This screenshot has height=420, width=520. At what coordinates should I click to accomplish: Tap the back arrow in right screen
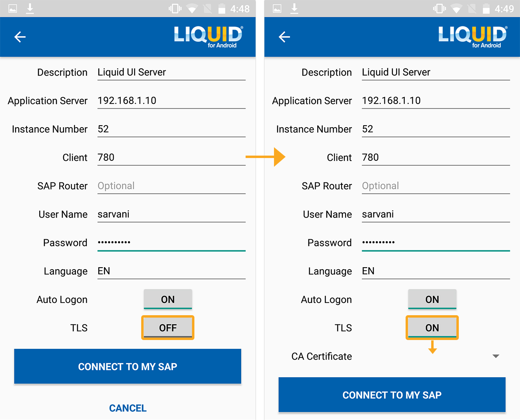[x=284, y=37]
